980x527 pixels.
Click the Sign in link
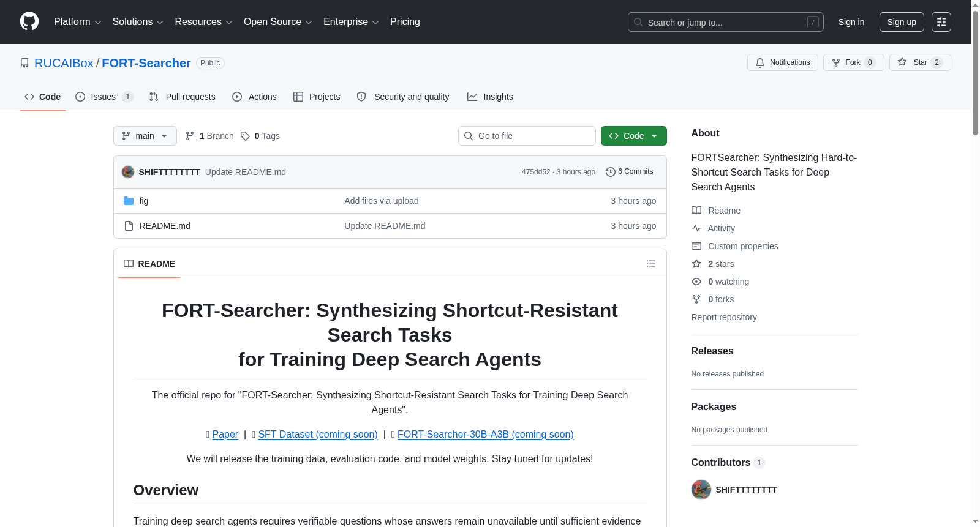tap(851, 22)
